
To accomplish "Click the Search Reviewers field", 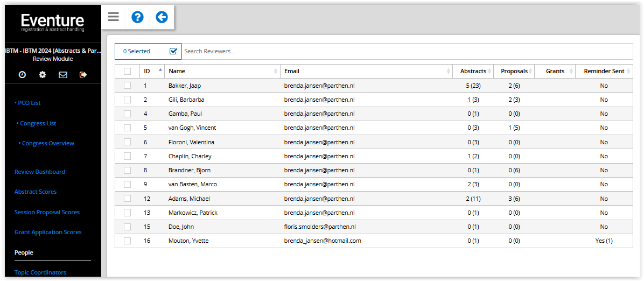I will (407, 51).
